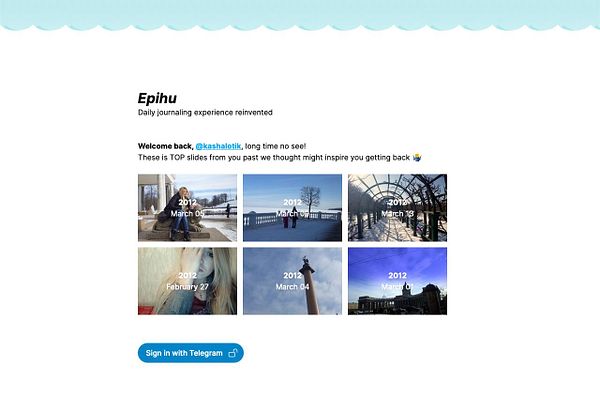Open the snowy balustrade and tree slide
This screenshot has width=600, height=412.
(x=292, y=208)
